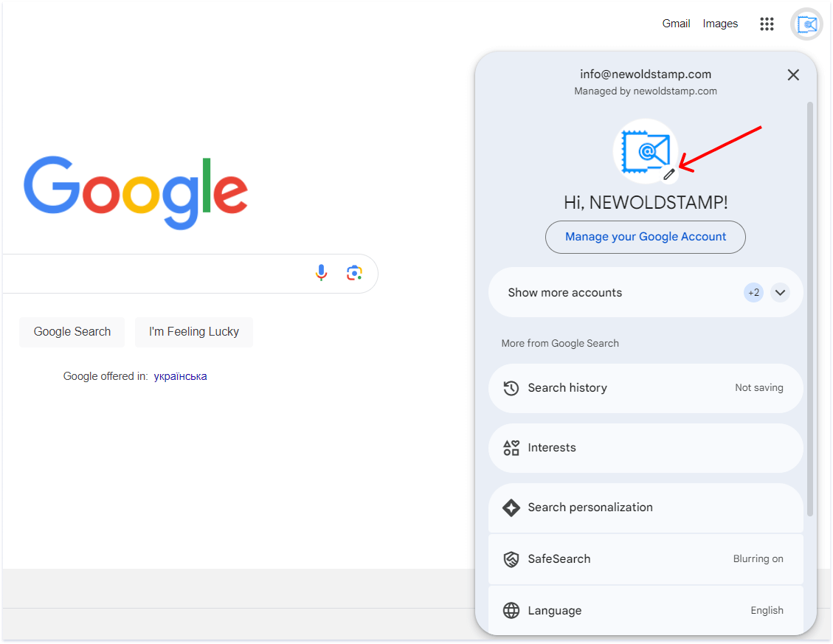
Task: Click the SafeSearch shield icon
Action: pos(511,559)
